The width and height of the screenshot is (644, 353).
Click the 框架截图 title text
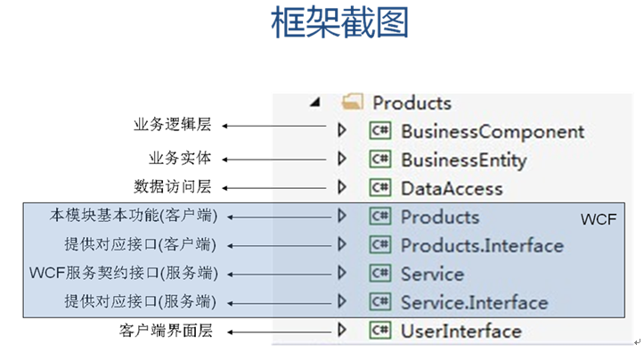pyautogui.click(x=339, y=22)
